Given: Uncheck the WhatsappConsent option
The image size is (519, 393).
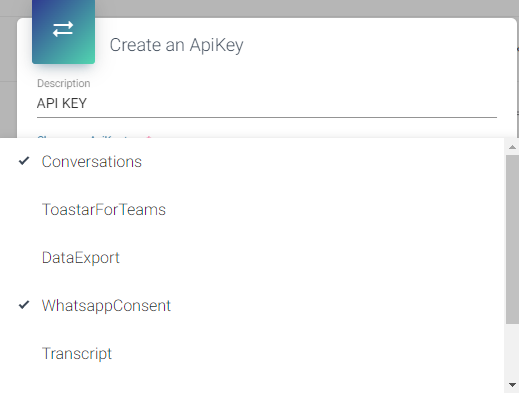Looking at the screenshot, I should pyautogui.click(x=253, y=306).
